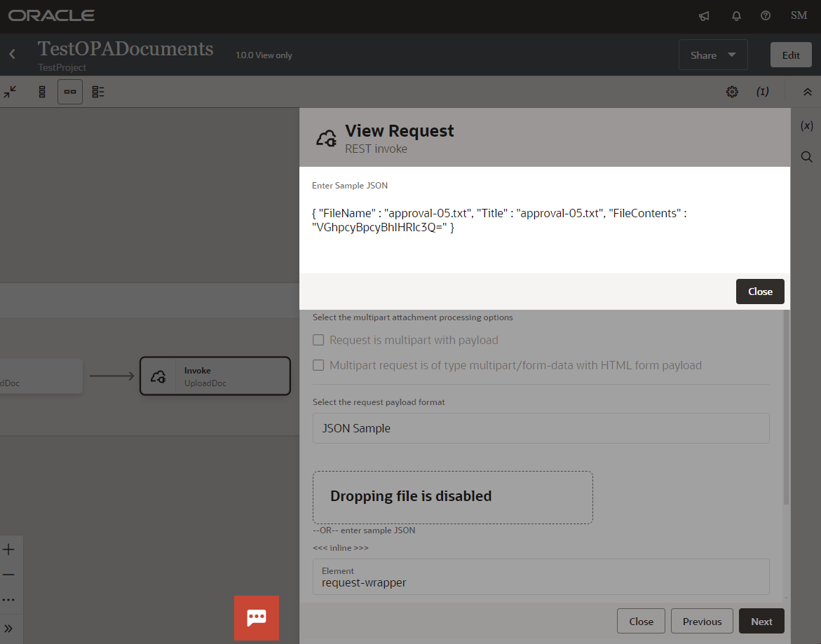This screenshot has height=644, width=821.
Task: Open the Share dropdown
Action: (x=712, y=54)
